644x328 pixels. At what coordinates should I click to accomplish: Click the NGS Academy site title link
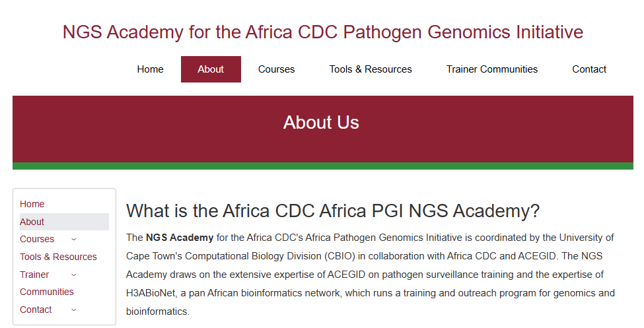(x=322, y=32)
